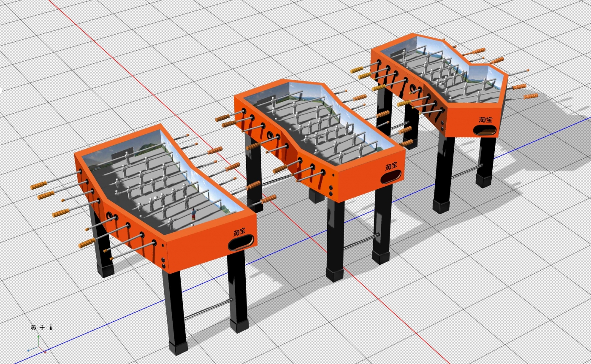Select the ball-return slot on middle table

392,177
